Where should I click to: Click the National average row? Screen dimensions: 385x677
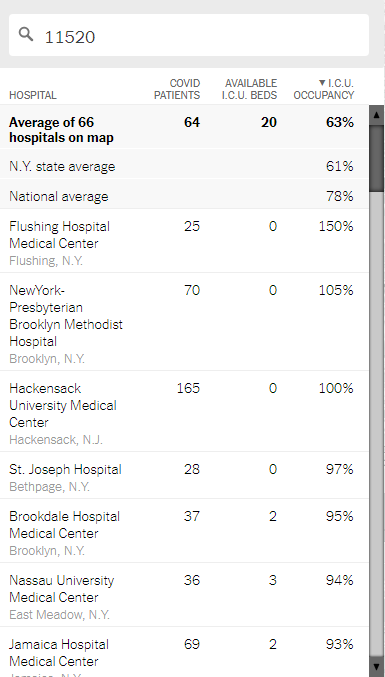click(x=184, y=194)
